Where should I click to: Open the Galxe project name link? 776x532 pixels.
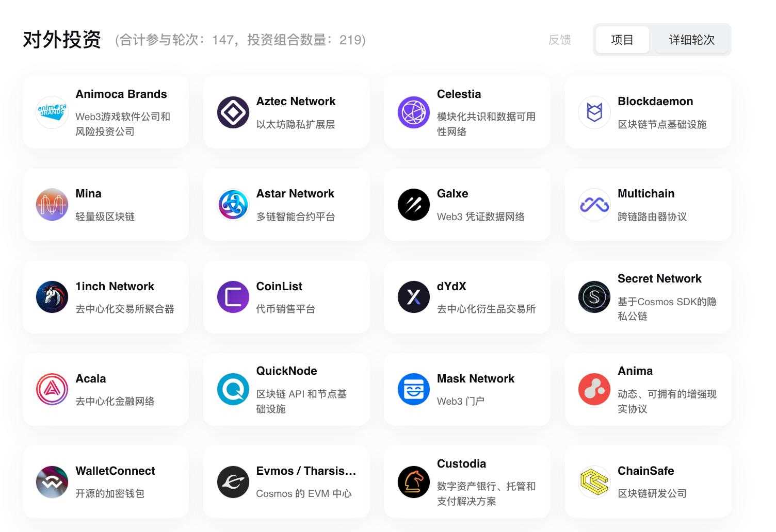tap(452, 194)
